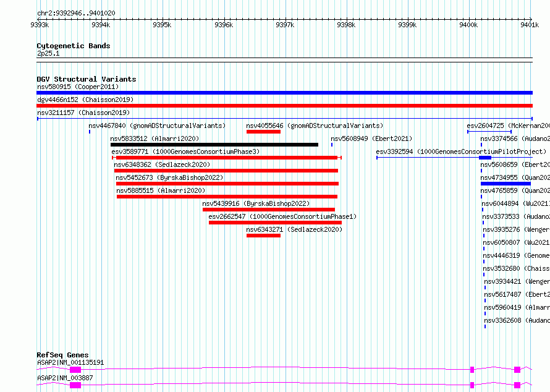Click the black nsv5833512 feature bar
This screenshot has width=550, height=392.
(214, 145)
